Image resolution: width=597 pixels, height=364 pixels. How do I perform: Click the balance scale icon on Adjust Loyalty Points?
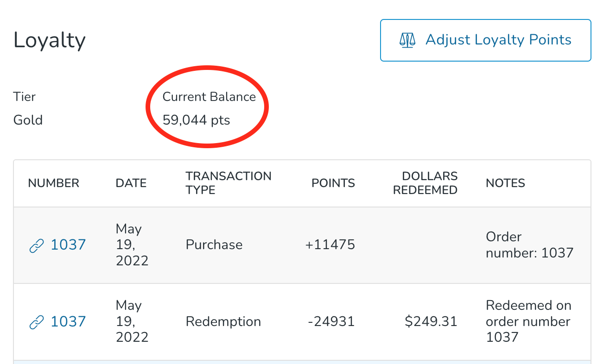406,40
